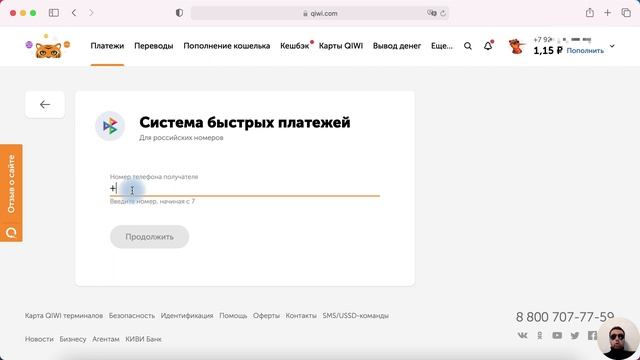640x360 pixels.
Task: Open the Идентификация footer link
Action: pyautogui.click(x=187, y=316)
